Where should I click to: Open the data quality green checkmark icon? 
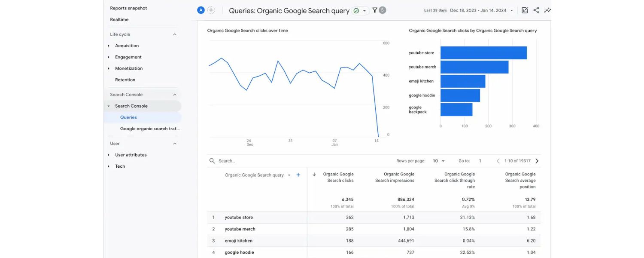355,10
